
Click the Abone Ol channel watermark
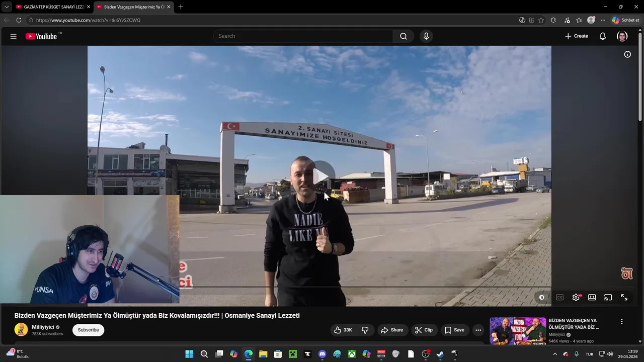tap(626, 274)
